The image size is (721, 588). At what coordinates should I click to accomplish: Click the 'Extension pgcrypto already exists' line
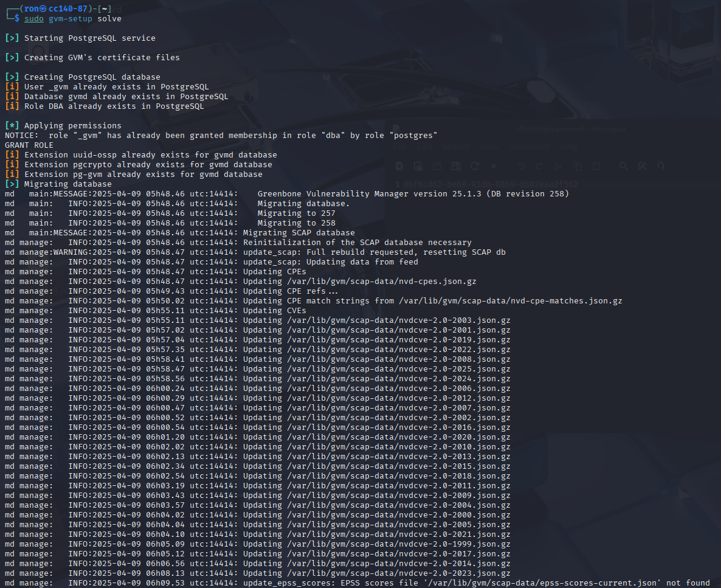(139, 165)
